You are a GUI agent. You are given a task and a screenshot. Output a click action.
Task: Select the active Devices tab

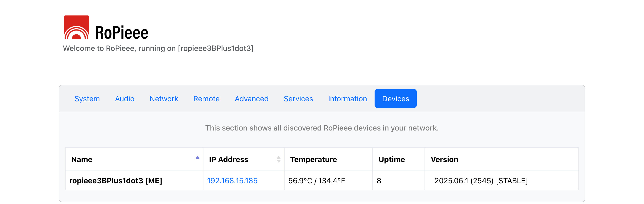click(x=396, y=99)
